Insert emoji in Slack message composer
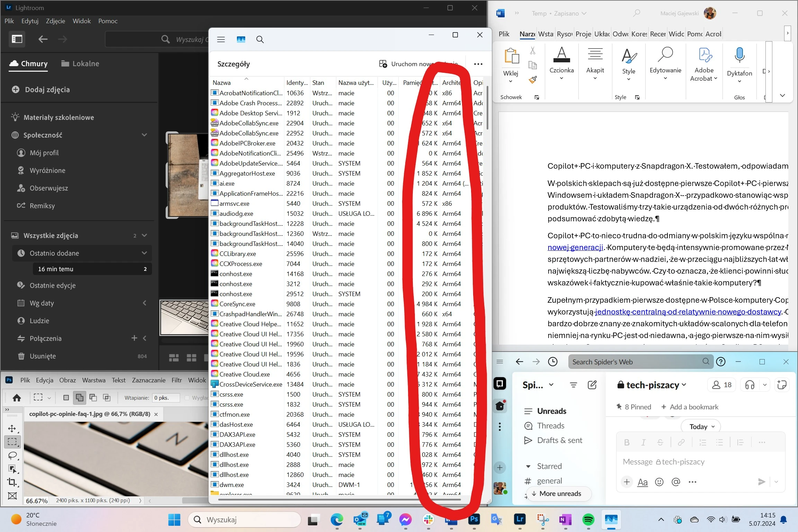The image size is (798, 532). click(659, 482)
